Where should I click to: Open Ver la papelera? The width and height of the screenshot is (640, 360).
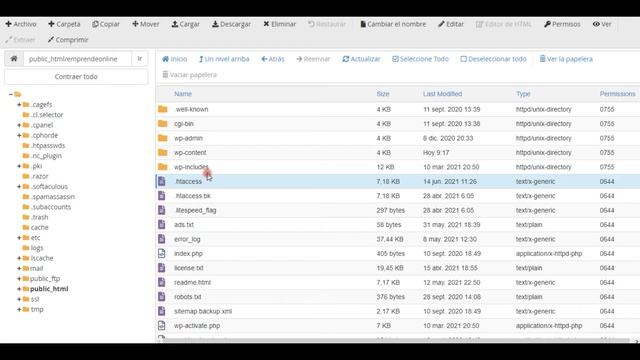click(566, 59)
